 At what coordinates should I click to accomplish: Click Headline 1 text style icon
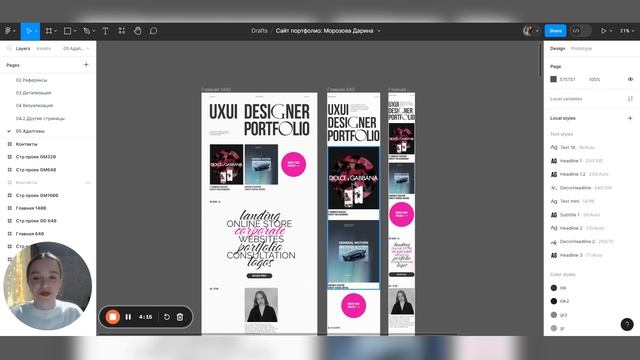[554, 161]
